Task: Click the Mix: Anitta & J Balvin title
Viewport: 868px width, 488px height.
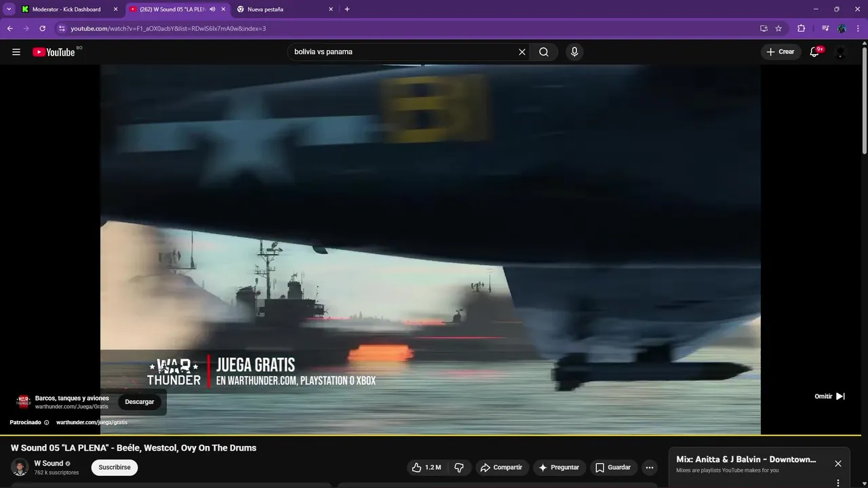Action: [746, 460]
